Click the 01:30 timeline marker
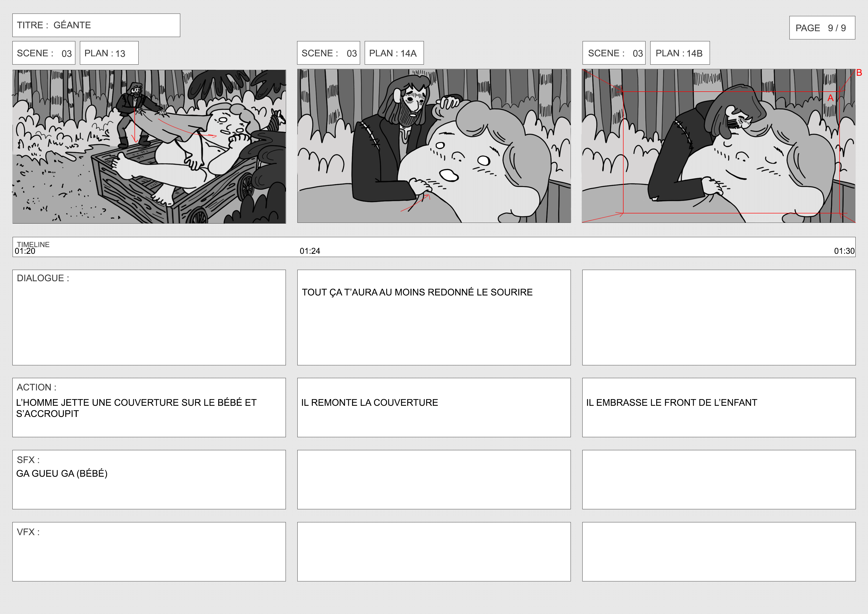868x614 pixels. [844, 251]
